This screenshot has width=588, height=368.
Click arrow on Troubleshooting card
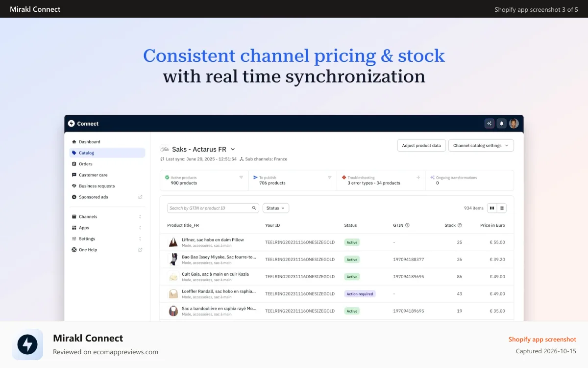418,178
